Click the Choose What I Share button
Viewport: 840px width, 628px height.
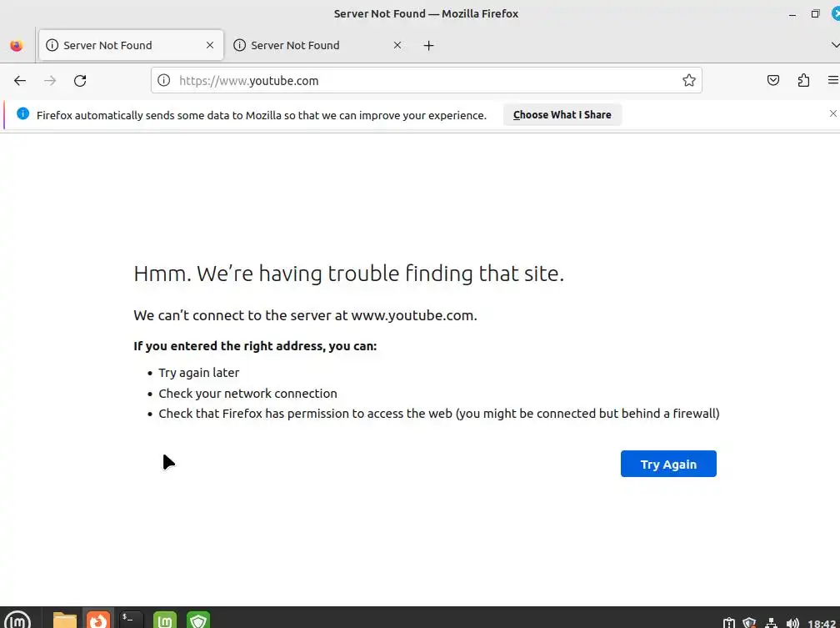click(562, 115)
